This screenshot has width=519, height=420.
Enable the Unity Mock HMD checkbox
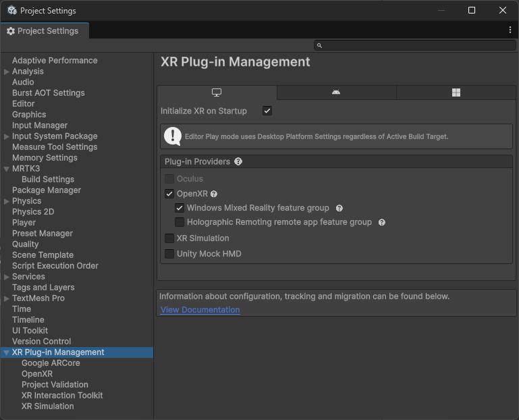coord(169,254)
